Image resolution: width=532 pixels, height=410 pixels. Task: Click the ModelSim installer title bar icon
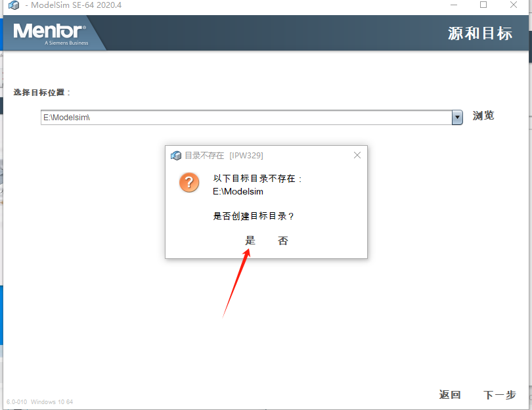(x=14, y=5)
